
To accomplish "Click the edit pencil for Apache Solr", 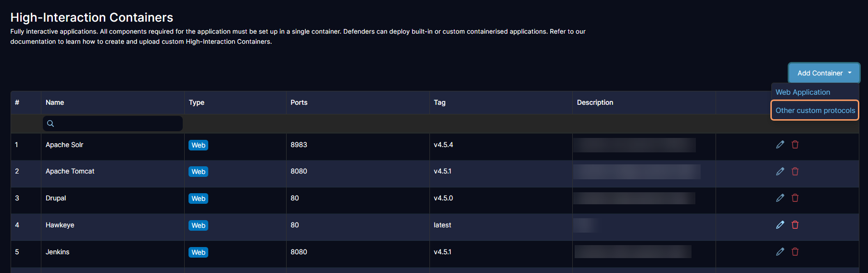I will click(780, 145).
